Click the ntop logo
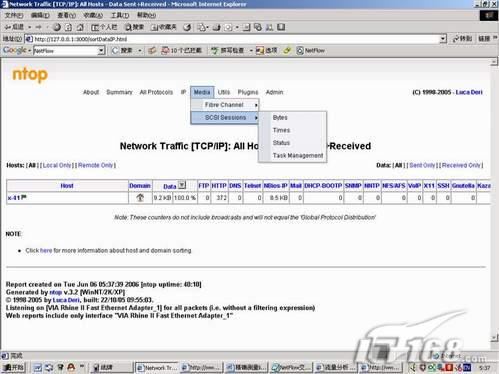The width and height of the screenshot is (499, 374). coord(30,74)
